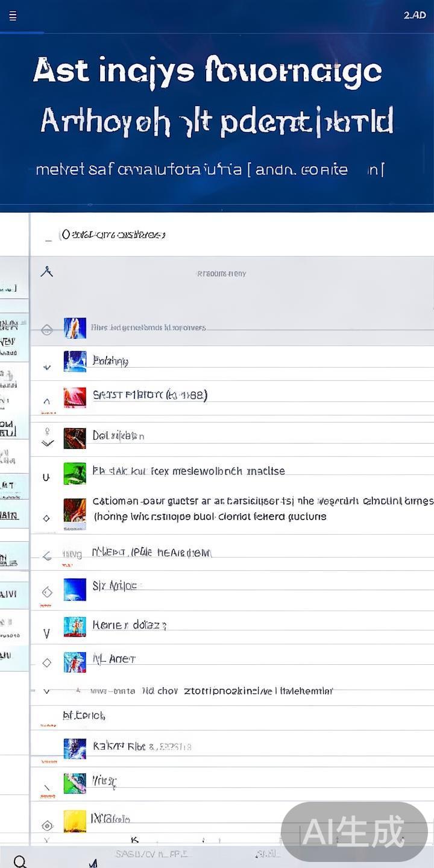Select the 'HAIR' item in left sidebar
Viewport: 434px width, 868px height.
coord(9,515)
